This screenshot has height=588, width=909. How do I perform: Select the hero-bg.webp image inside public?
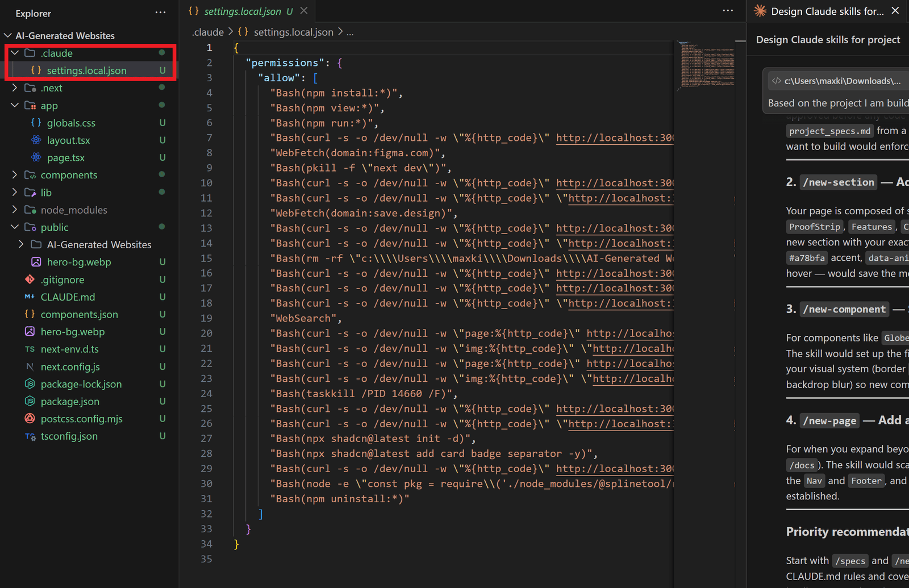[79, 262]
